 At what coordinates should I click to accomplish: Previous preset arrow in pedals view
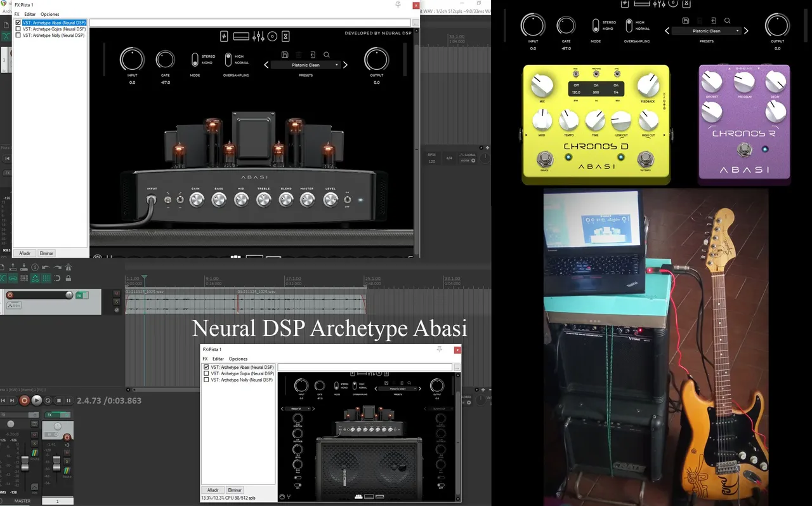pos(666,30)
